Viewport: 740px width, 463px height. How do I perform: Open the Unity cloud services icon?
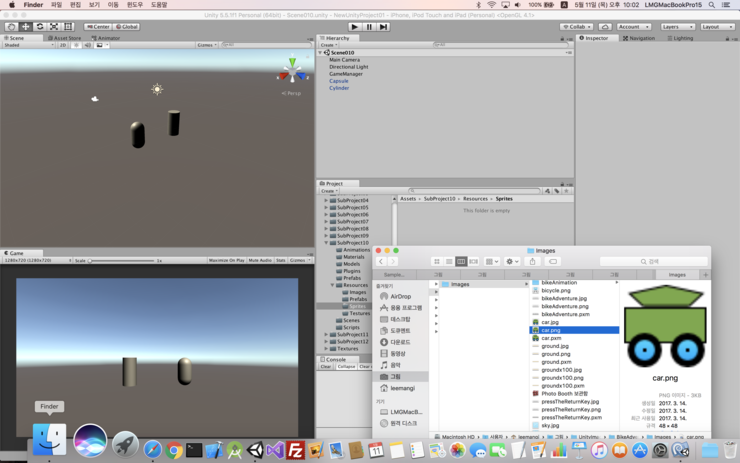(605, 27)
